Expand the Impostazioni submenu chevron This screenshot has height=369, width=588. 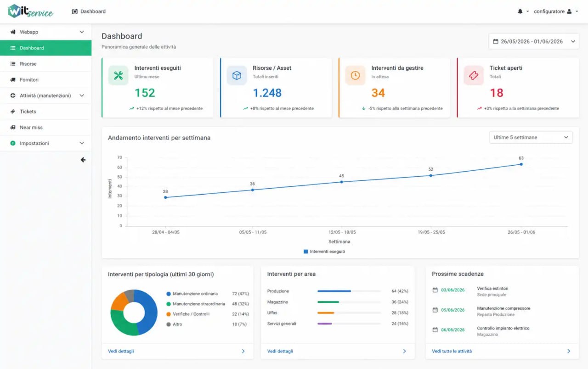pos(82,143)
